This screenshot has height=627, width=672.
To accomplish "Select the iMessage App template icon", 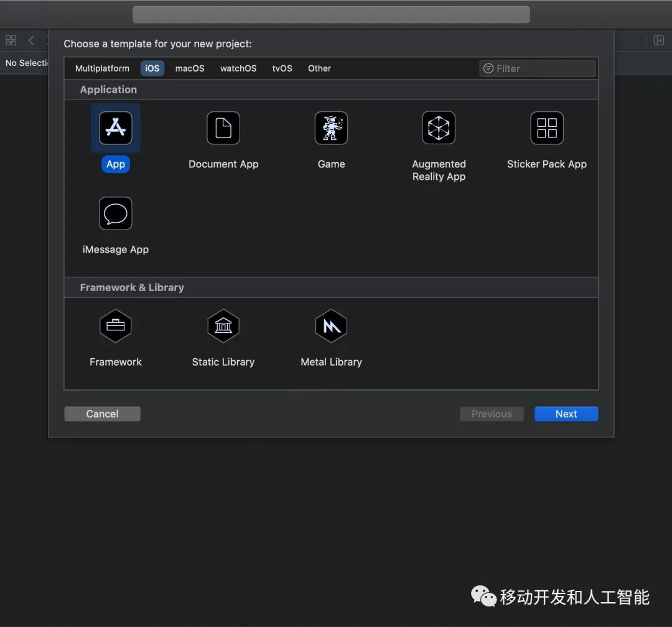I will click(x=115, y=213).
